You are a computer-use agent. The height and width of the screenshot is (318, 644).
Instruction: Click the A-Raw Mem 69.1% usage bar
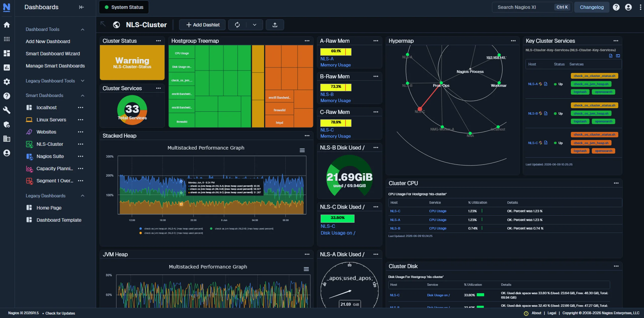point(336,52)
